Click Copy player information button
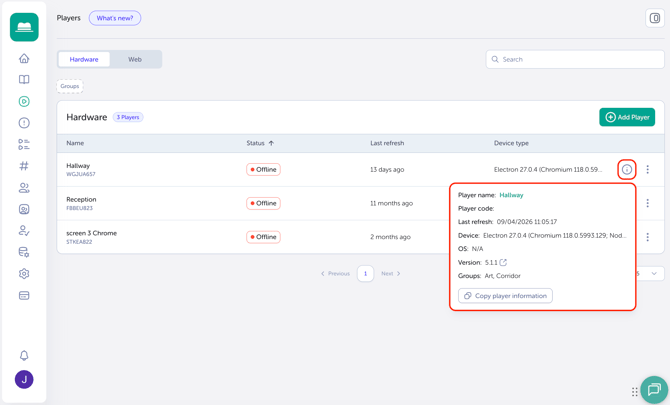670x405 pixels. click(505, 296)
